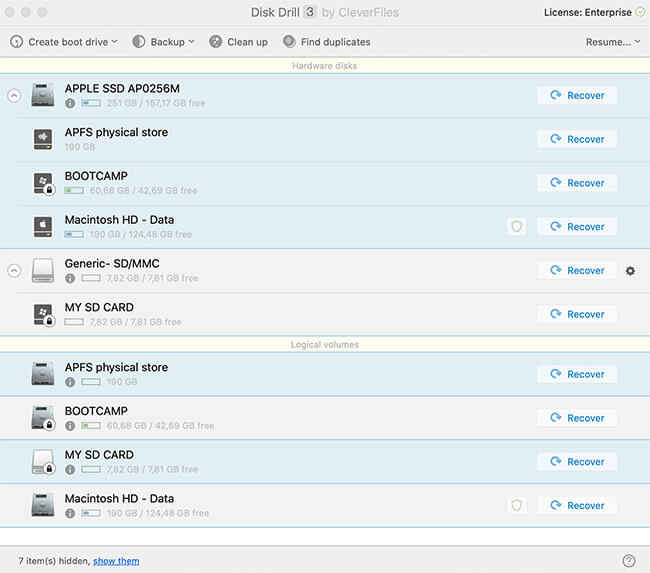Collapse the Generic- SD/MMC disk
Screen dimensions: 650x573
[x=14, y=271]
